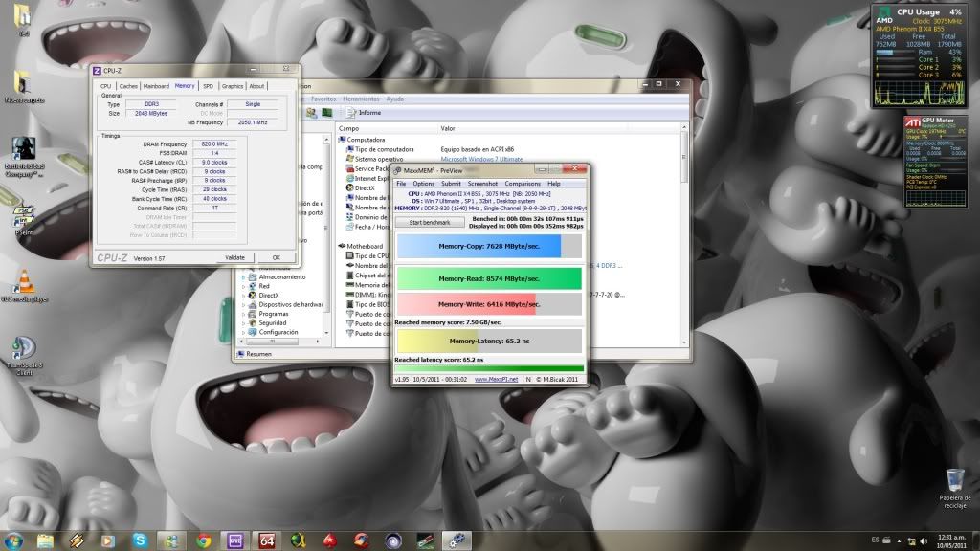
Task: Click the Everest tree horizontal scrollbar
Action: point(280,342)
